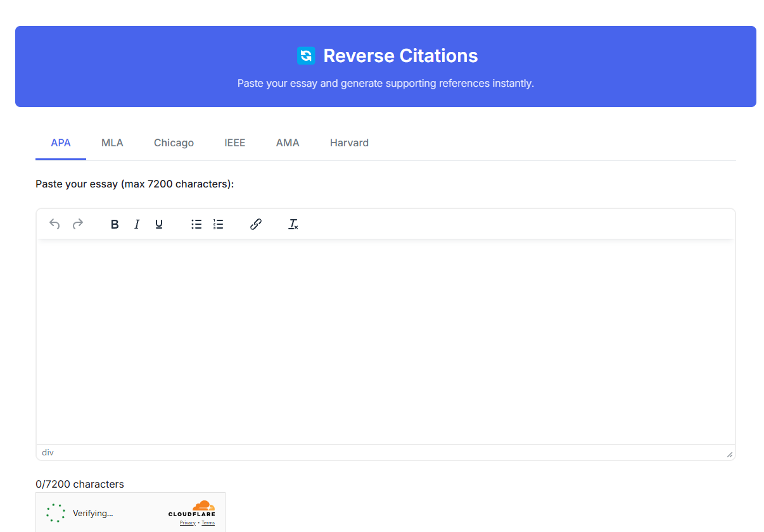This screenshot has width=764, height=532.
Task: Click the '0/7200 characters' counter
Action: tap(80, 484)
